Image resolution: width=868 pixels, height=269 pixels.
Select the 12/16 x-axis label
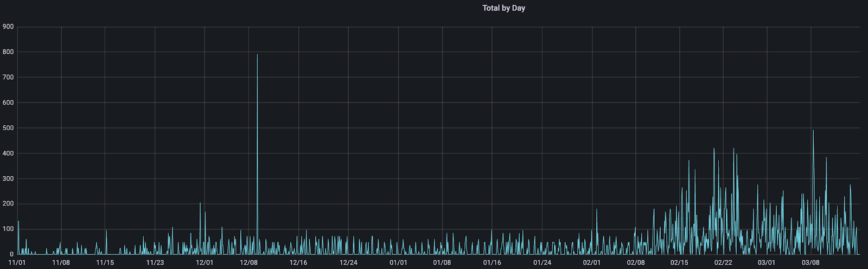(298, 262)
